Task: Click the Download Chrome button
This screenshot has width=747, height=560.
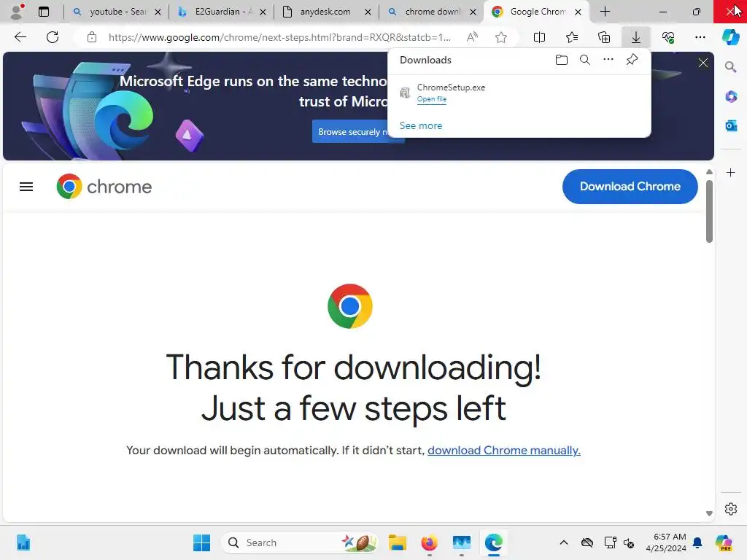Action: pyautogui.click(x=630, y=187)
